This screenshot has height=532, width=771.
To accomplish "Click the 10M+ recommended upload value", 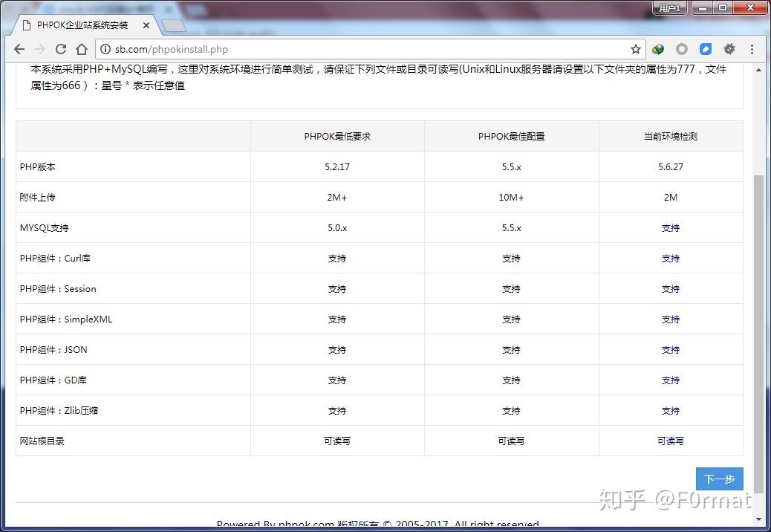I will pyautogui.click(x=511, y=197).
